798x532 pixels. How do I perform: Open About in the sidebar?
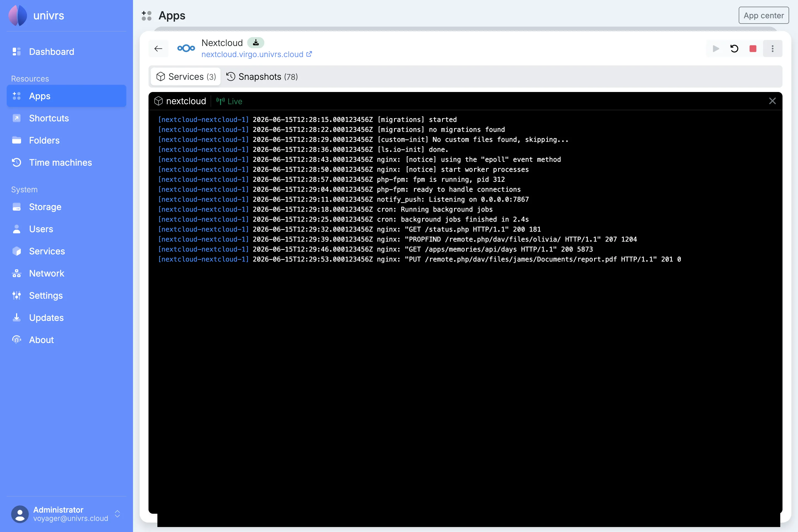click(66, 340)
